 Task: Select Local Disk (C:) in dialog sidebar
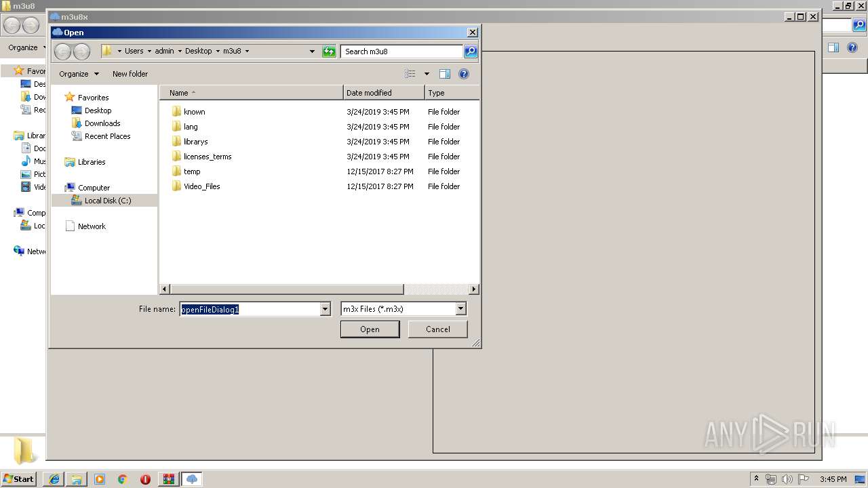(x=108, y=201)
